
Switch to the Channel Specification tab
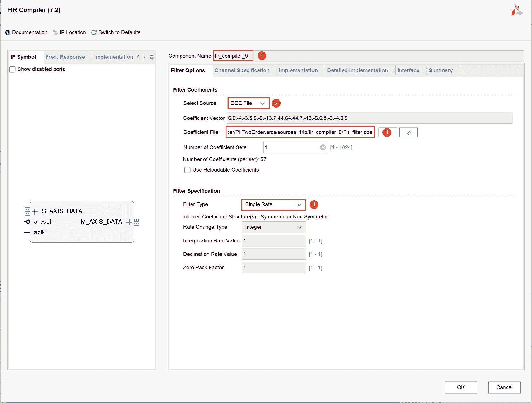(242, 70)
